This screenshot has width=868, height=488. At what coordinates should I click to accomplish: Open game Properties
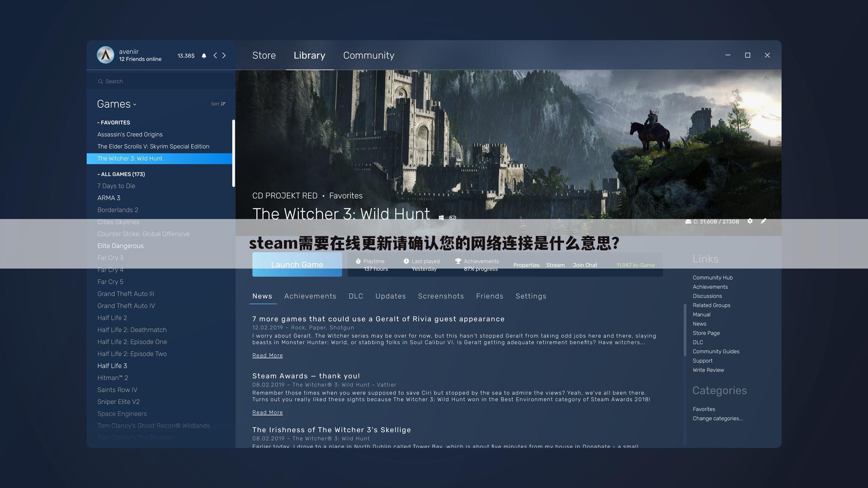[526, 265]
